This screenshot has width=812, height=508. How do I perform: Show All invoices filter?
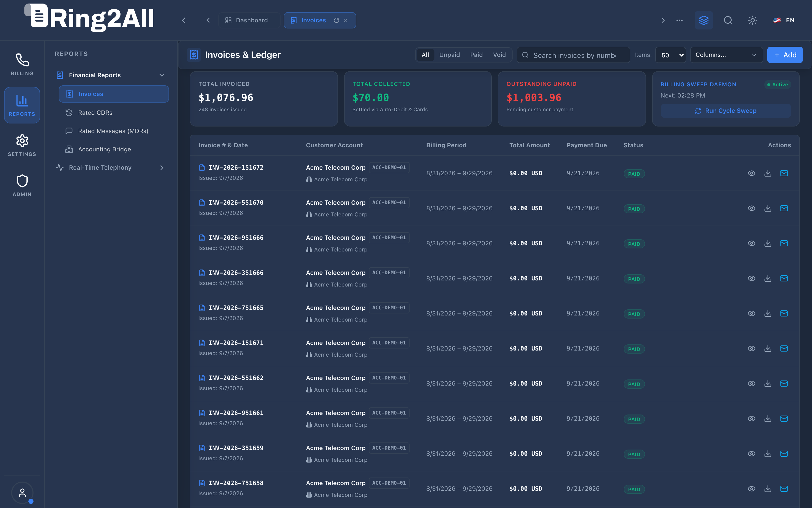(x=425, y=55)
